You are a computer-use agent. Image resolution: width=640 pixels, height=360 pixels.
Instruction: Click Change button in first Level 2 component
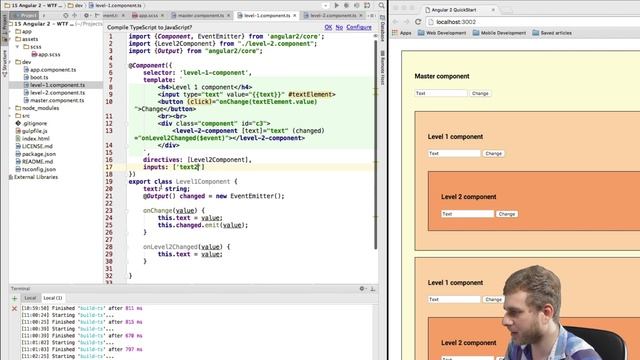(x=507, y=214)
